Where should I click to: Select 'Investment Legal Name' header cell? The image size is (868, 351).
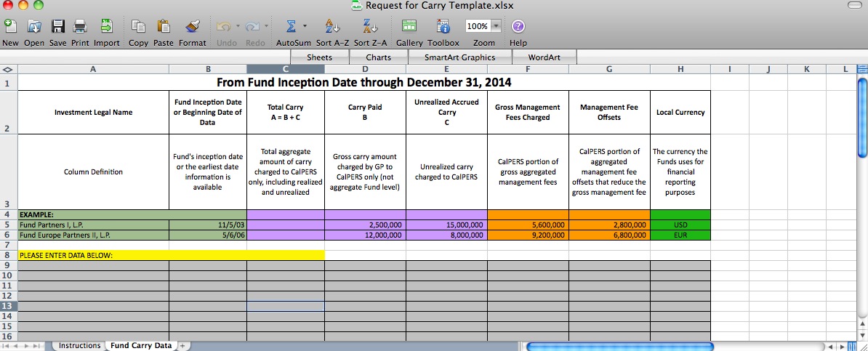point(93,113)
